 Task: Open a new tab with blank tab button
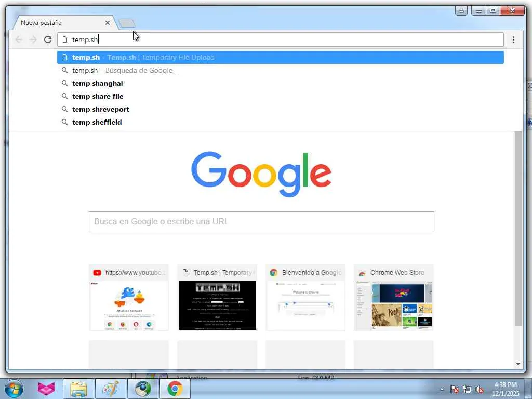coord(127,23)
